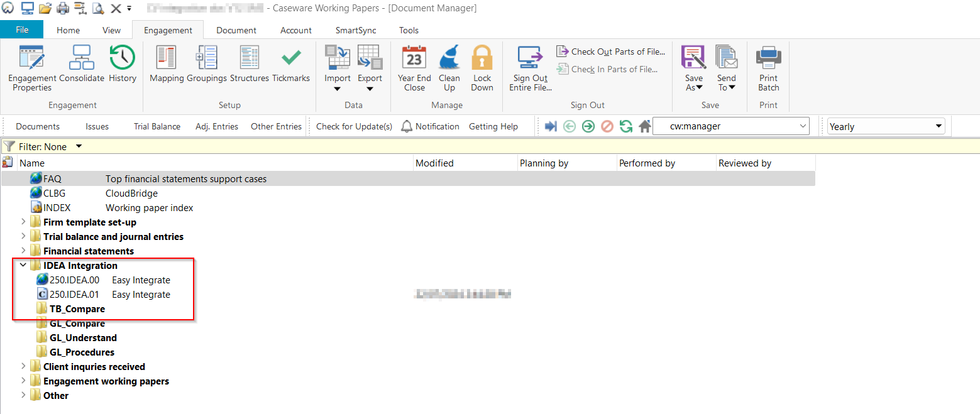The image size is (980, 414).
Task: Open the Import dropdown arrow
Action: click(x=337, y=89)
